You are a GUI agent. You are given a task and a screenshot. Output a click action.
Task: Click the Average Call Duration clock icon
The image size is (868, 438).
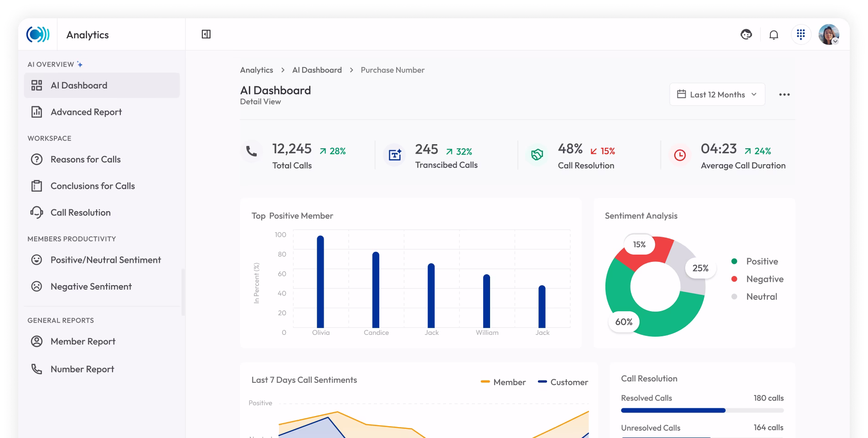tap(680, 155)
